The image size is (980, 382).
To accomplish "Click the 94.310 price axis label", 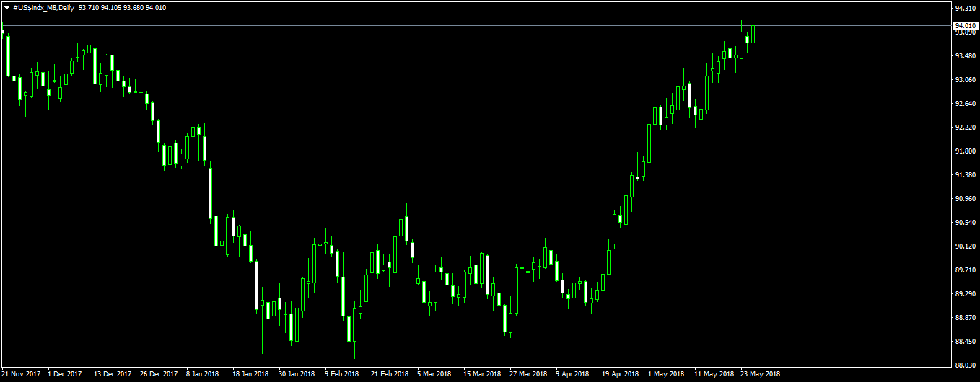I will coord(964,9).
